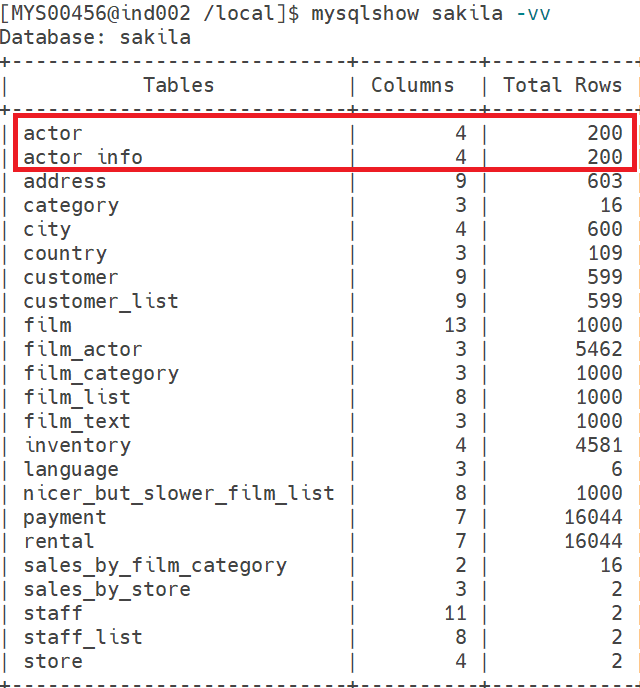The width and height of the screenshot is (640, 688).
Task: Select the 'nicer_but_slower_film_list' table name
Action: point(179,493)
